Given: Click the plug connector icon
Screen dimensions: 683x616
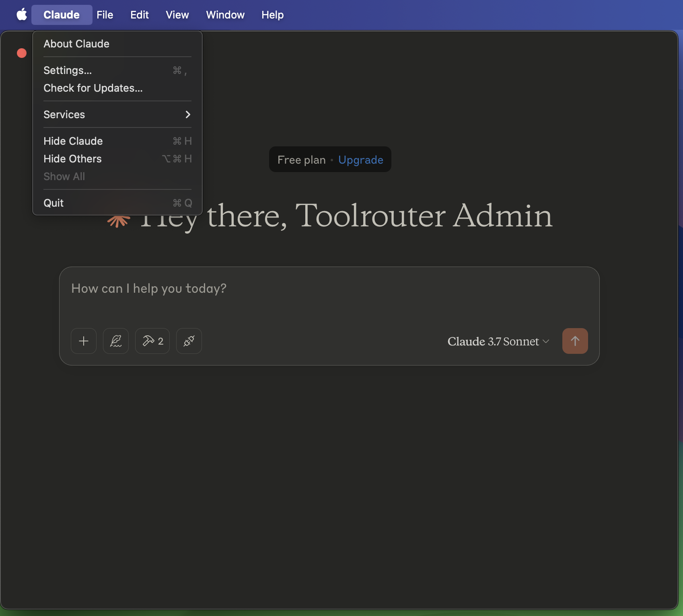Looking at the screenshot, I should (x=189, y=341).
